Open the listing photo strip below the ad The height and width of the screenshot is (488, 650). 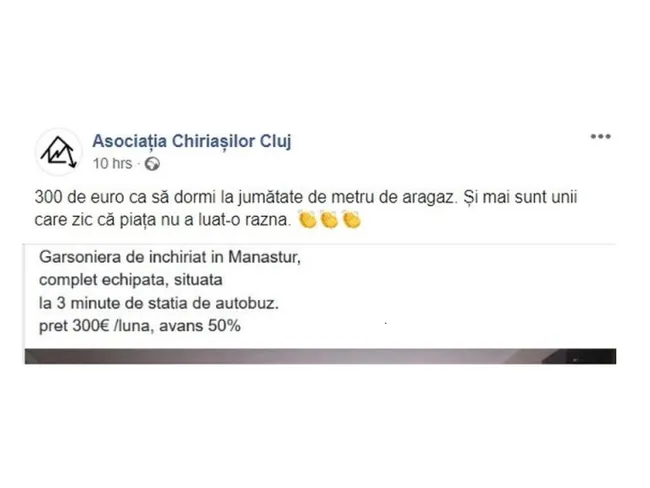[320, 357]
